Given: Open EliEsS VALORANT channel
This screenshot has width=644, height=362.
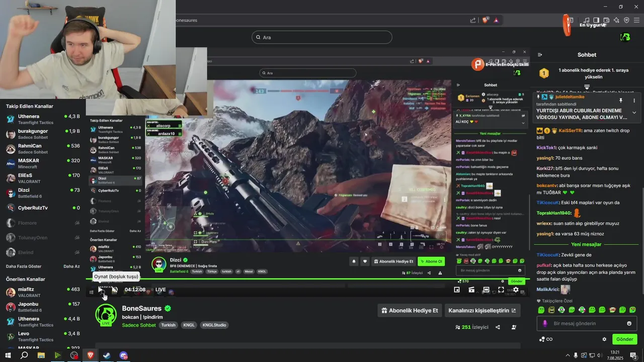Looking at the screenshot, I should pyautogui.click(x=43, y=178).
